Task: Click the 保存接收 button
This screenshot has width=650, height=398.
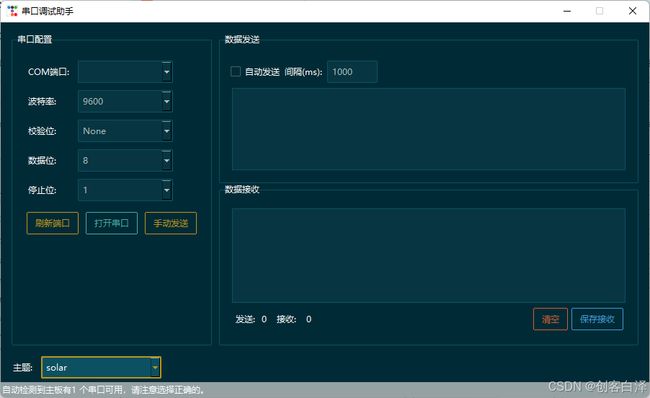Action: point(597,319)
